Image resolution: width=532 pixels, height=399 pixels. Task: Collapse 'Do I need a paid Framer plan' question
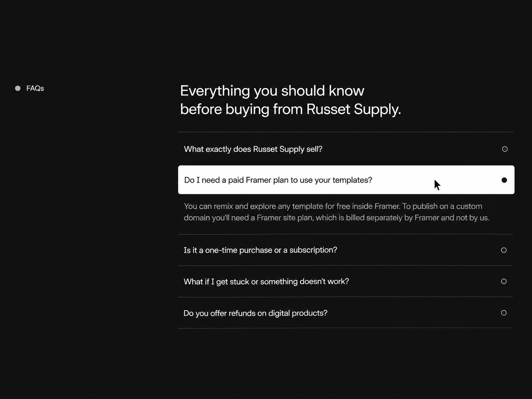[346, 180]
